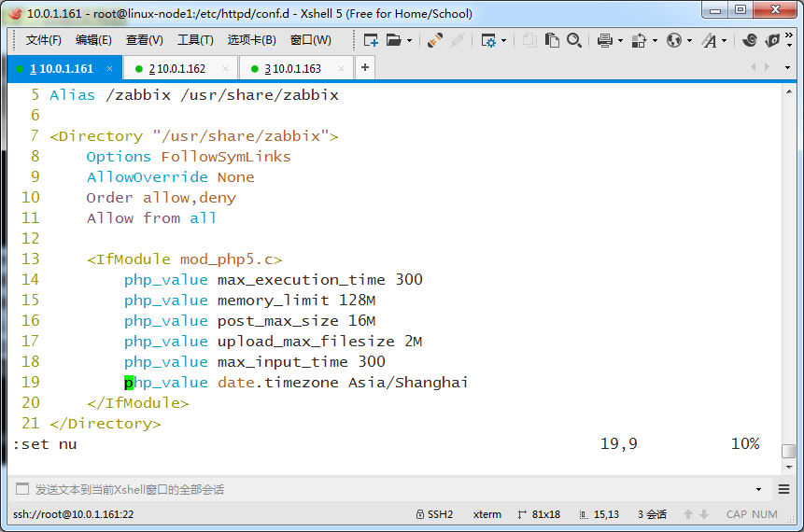Expand the Font dropdown arrow
Viewport: 804px width, 532px height.
click(x=724, y=40)
